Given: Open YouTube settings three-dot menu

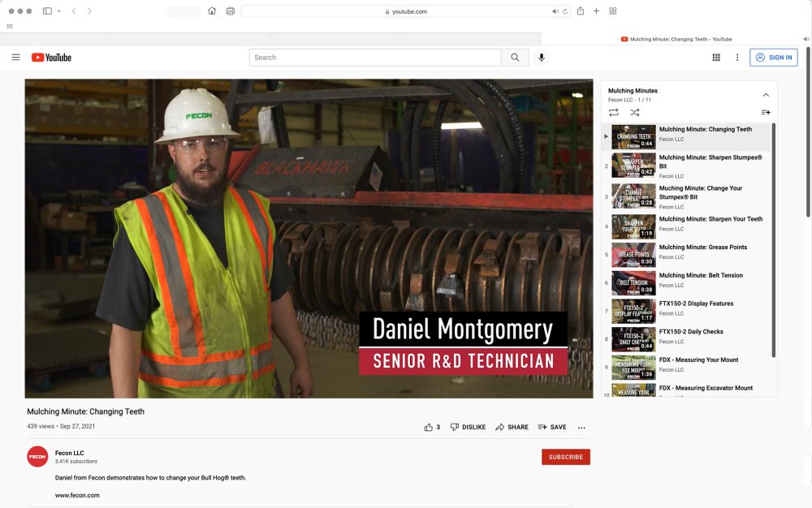Looking at the screenshot, I should pos(737,58).
